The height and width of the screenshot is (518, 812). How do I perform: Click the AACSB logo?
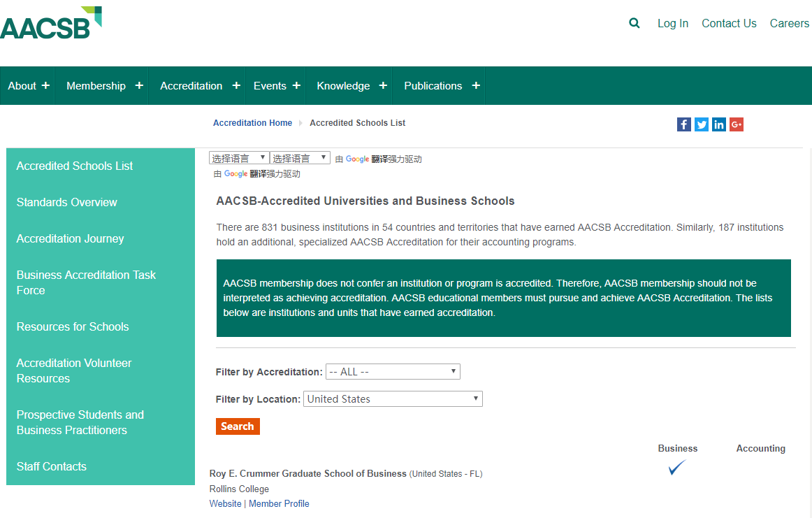click(51, 23)
